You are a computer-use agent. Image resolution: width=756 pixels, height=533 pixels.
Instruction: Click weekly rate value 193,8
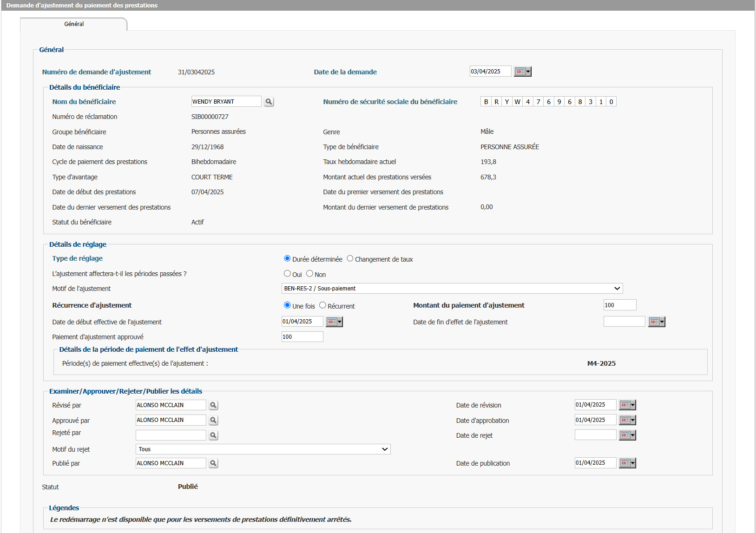click(x=488, y=162)
